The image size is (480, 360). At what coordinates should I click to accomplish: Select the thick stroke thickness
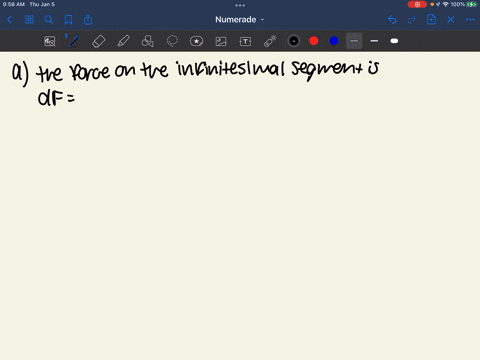pos(394,41)
